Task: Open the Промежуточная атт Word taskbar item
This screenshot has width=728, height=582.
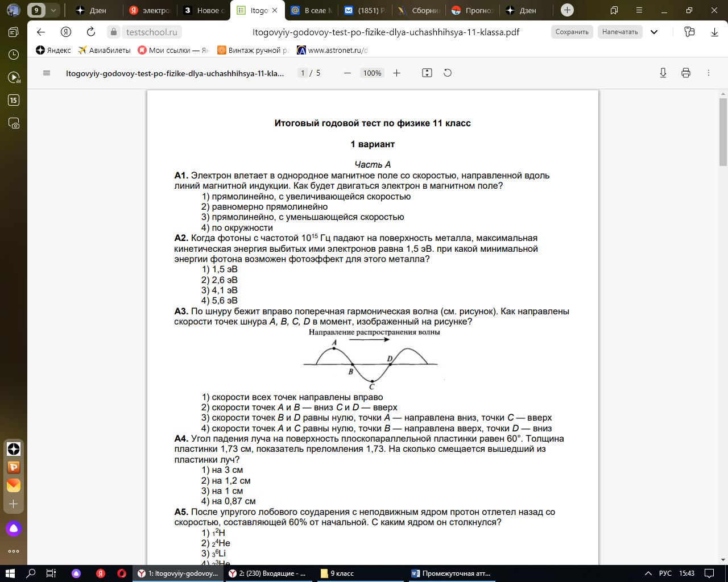Action: (x=451, y=573)
